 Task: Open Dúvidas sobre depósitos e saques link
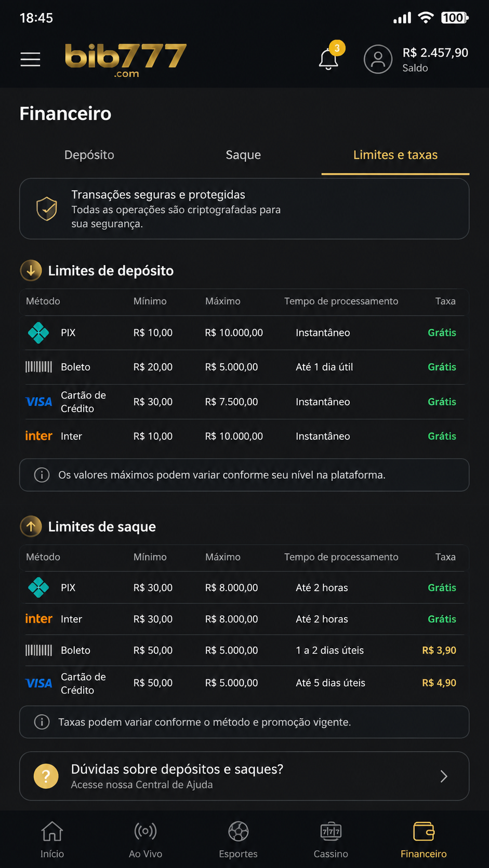[244, 776]
